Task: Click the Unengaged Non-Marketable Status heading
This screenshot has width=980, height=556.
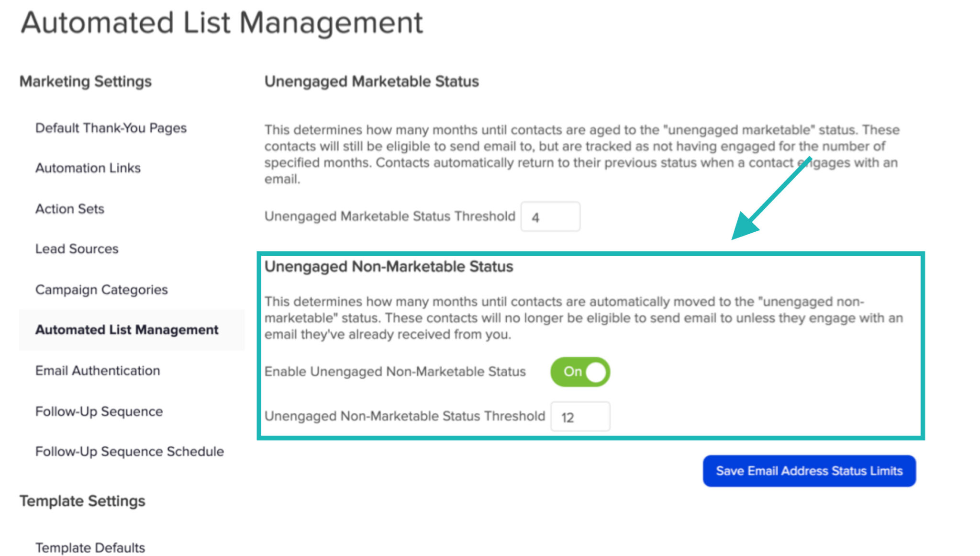Action: 389,267
